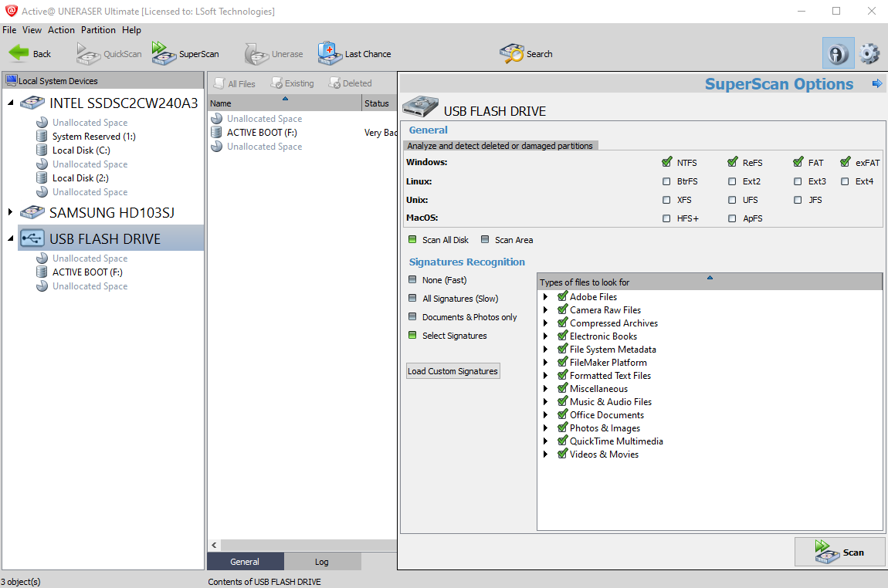Enable the BtrFS checkbox
888x588 pixels.
(666, 181)
